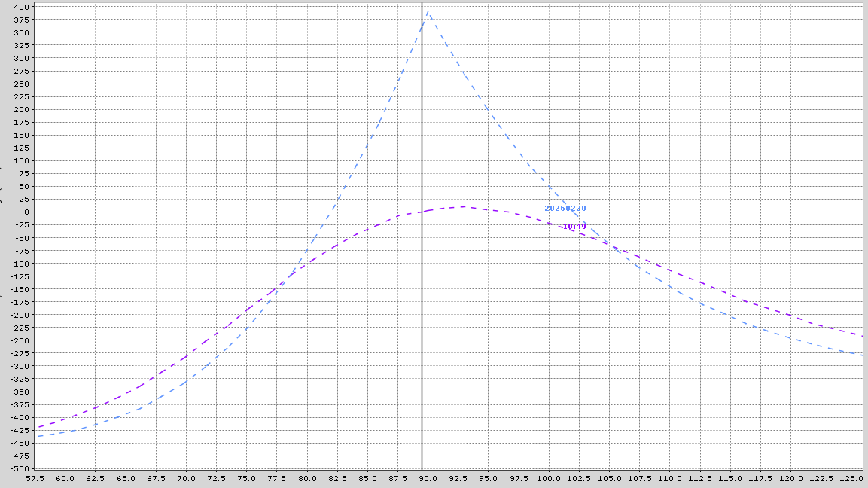Click the 90.0 label on the x-axis
The width and height of the screenshot is (868, 488).
click(428, 478)
